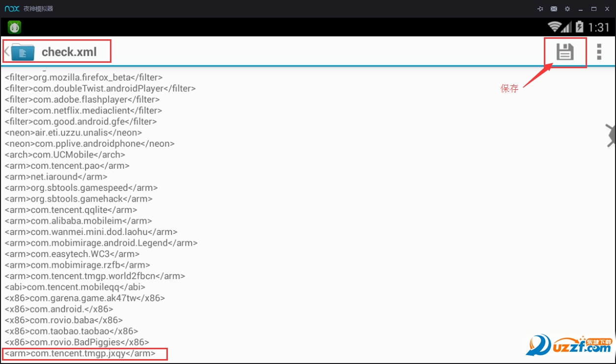
Task: Go back via the check.xml folder icon
Action: 23,52
